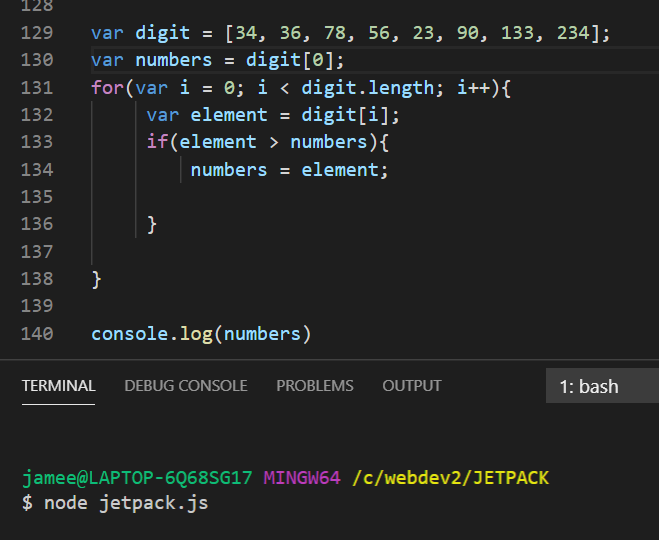Open the PROBLEMS tab

pyautogui.click(x=315, y=386)
